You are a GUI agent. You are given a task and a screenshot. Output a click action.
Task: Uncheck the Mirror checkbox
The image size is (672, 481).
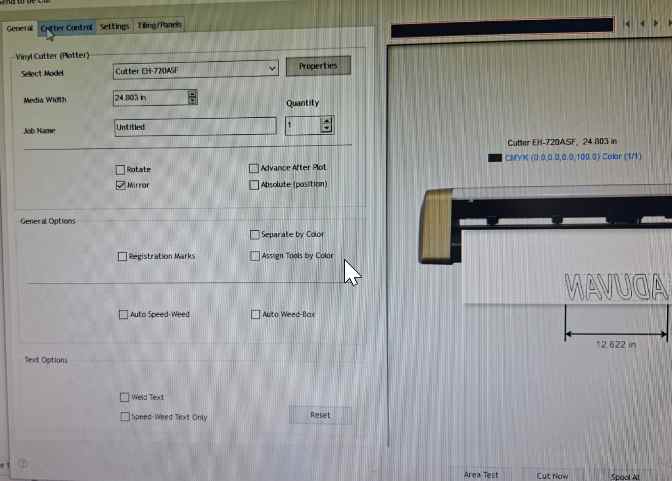click(x=120, y=185)
